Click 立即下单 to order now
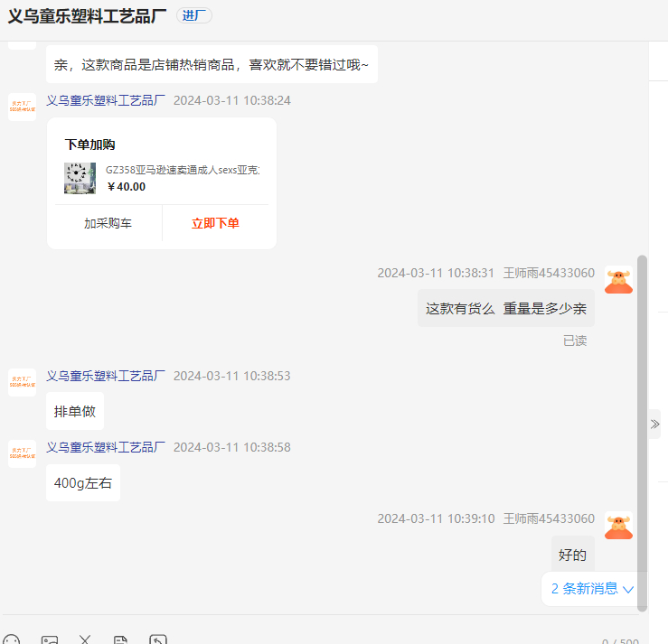This screenshot has width=668, height=644. point(215,223)
